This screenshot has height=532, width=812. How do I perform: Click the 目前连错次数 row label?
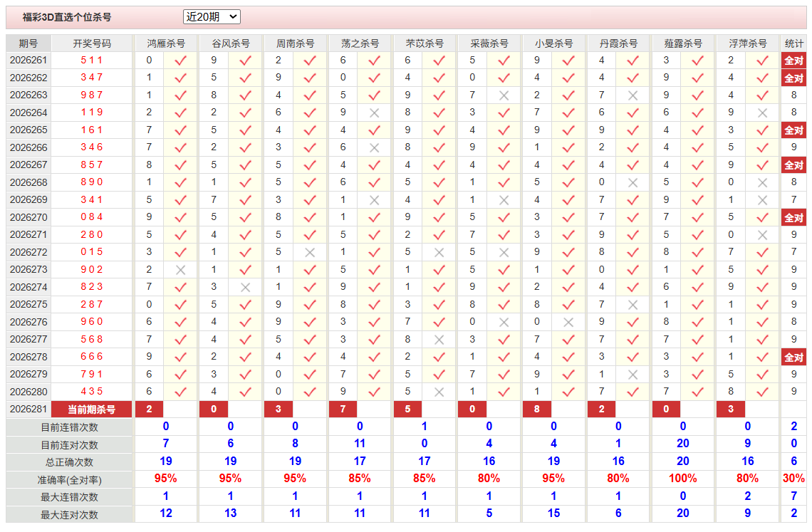[69, 427]
